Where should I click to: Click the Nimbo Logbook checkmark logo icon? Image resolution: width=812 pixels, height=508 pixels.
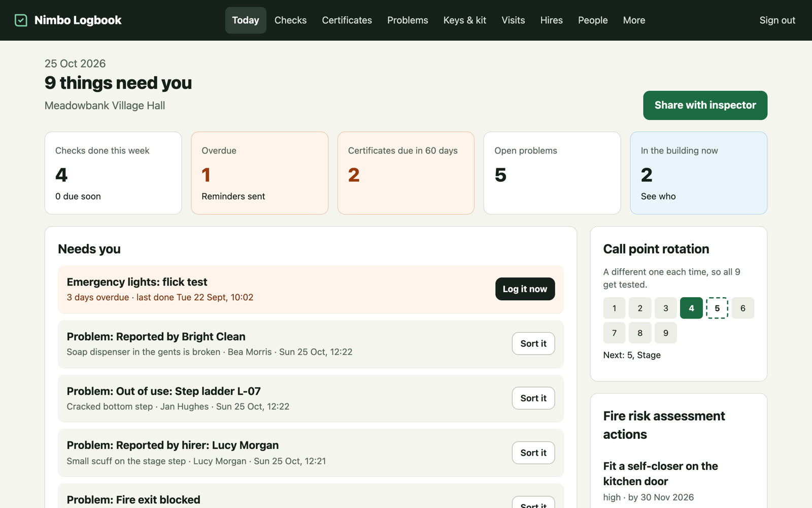click(x=21, y=20)
